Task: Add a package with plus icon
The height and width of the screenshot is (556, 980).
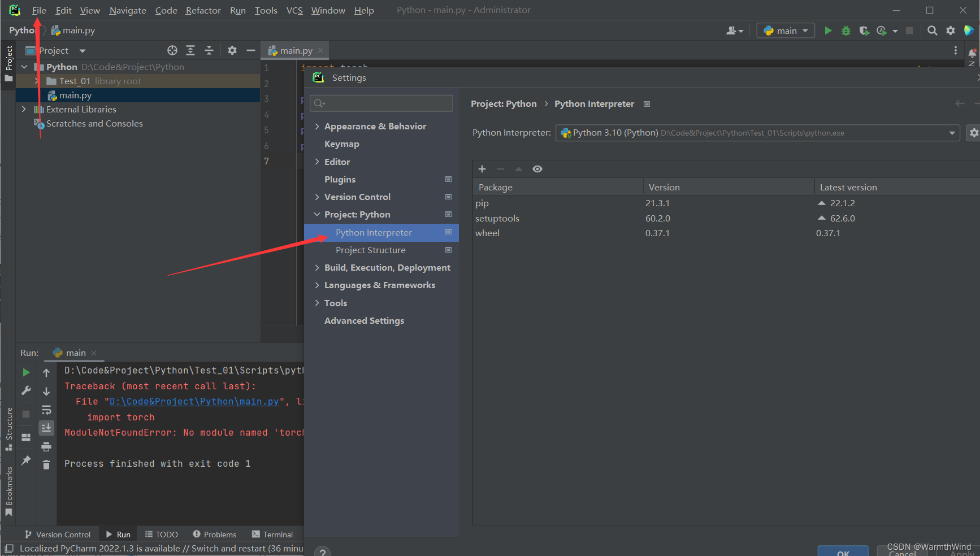Action: 482,169
